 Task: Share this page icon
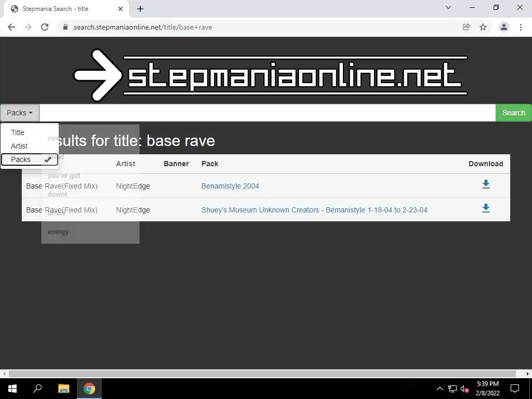(467, 27)
